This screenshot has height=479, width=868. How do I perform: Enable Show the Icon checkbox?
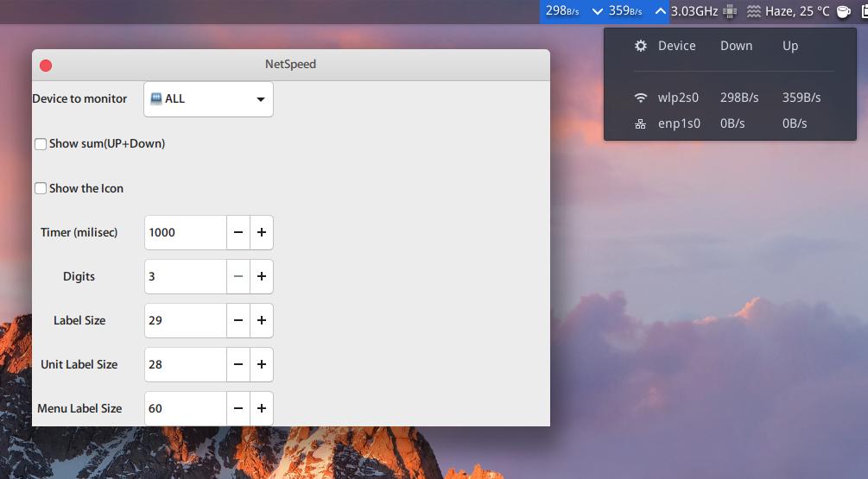41,189
